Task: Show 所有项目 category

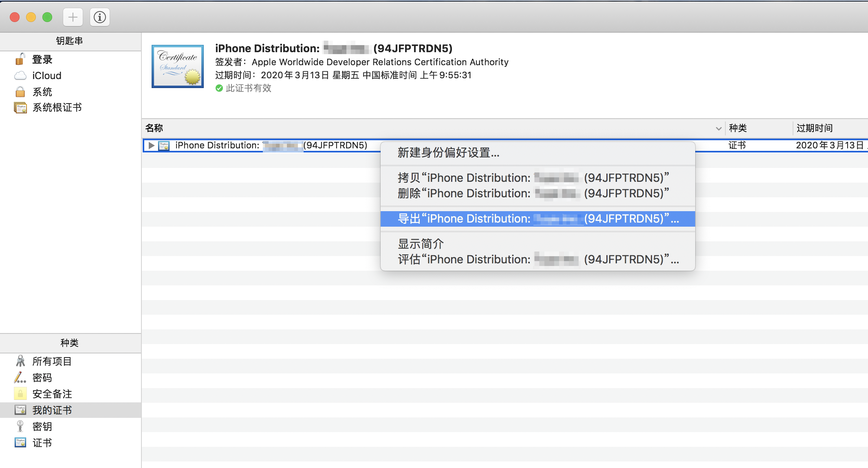Action: [x=52, y=362]
